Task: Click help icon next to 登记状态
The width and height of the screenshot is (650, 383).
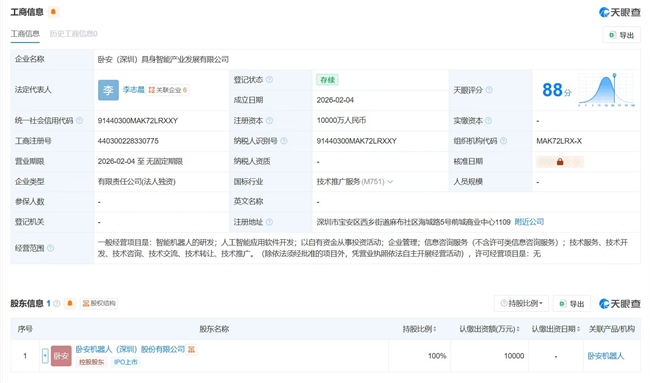Action: click(x=269, y=80)
